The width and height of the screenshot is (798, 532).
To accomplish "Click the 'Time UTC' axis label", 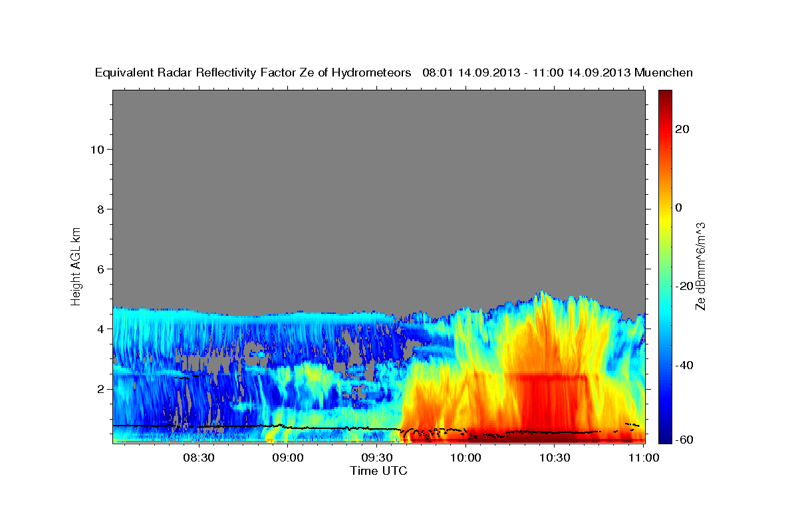I will pos(378,471).
